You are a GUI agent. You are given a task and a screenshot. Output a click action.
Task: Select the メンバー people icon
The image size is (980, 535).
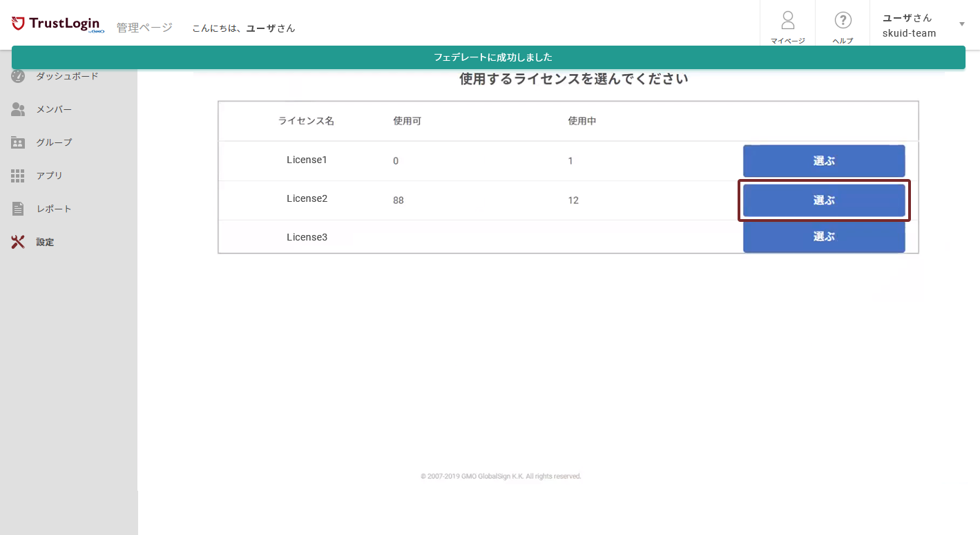pos(18,109)
